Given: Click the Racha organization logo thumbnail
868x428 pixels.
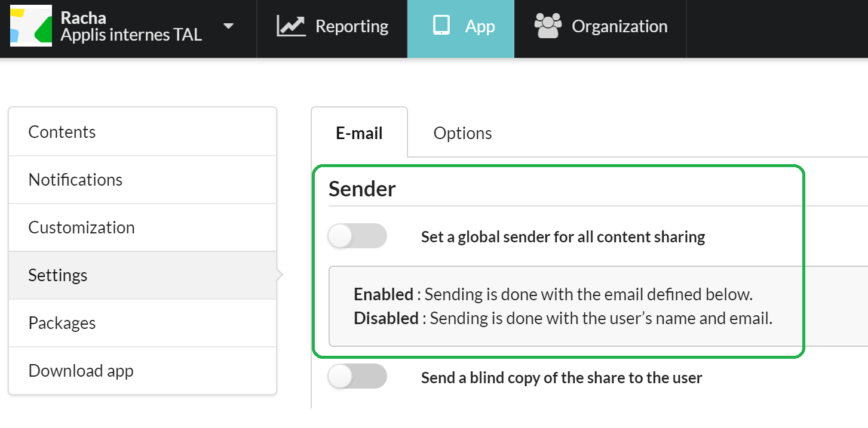Looking at the screenshot, I should click(31, 27).
